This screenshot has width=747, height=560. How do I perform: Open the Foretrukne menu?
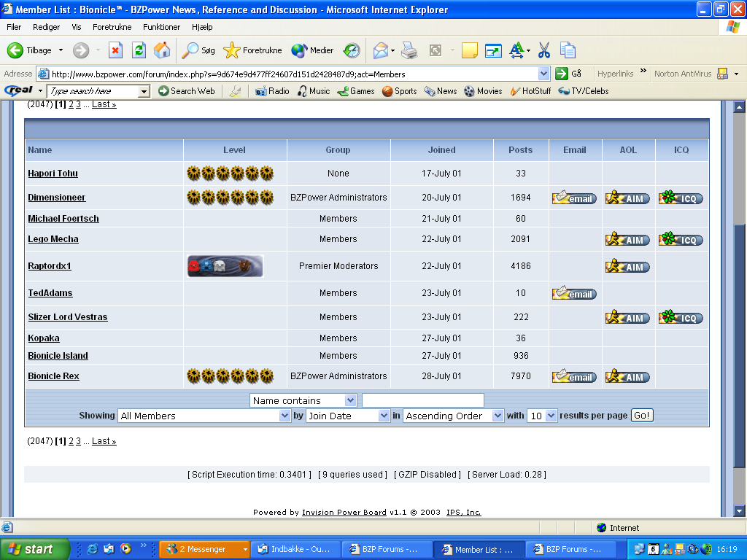click(x=112, y=27)
